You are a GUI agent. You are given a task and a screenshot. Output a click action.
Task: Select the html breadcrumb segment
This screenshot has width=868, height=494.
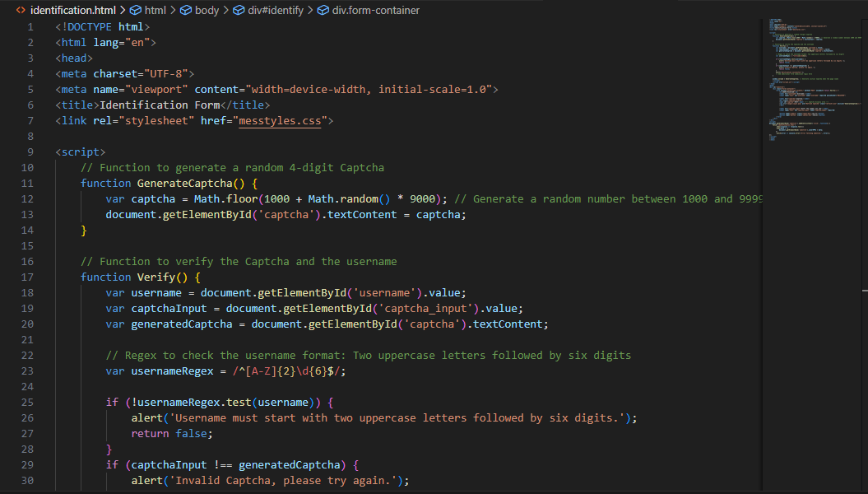tap(155, 10)
